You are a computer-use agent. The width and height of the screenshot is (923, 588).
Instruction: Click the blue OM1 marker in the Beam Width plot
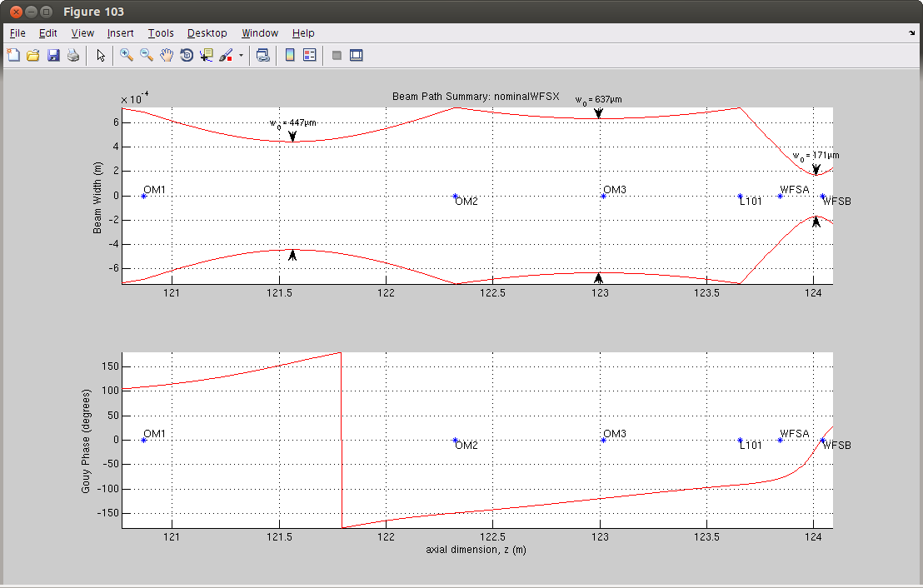pyautogui.click(x=143, y=196)
